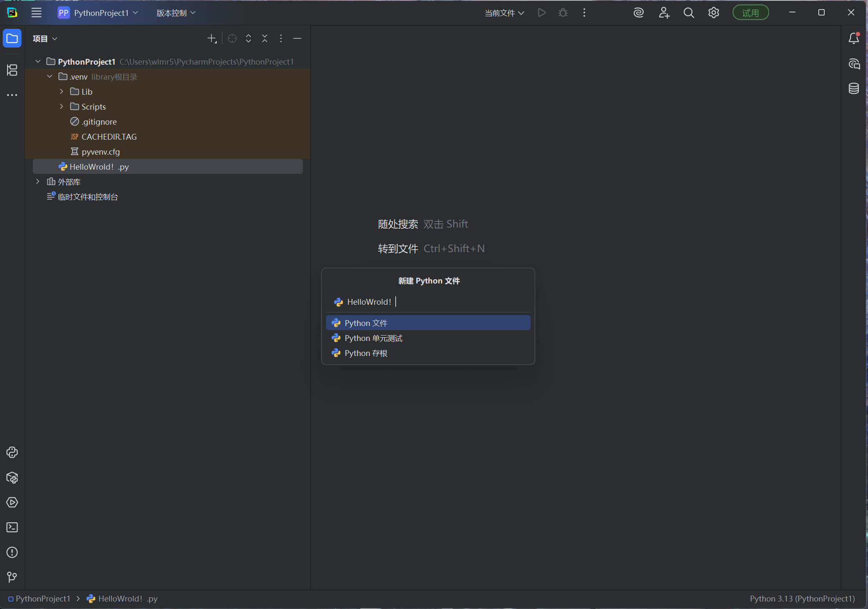Image resolution: width=868 pixels, height=609 pixels.
Task: Open the AI Assistant chat
Action: click(853, 64)
